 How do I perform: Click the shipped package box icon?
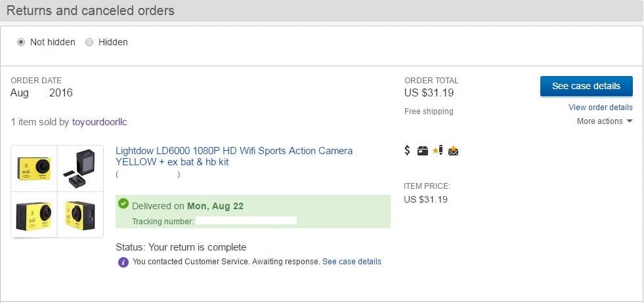point(423,151)
